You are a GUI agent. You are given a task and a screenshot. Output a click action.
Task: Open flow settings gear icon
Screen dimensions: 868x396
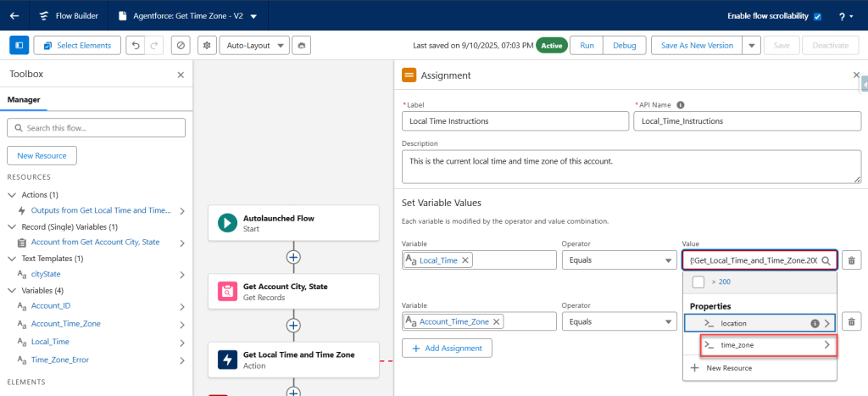[x=208, y=45]
